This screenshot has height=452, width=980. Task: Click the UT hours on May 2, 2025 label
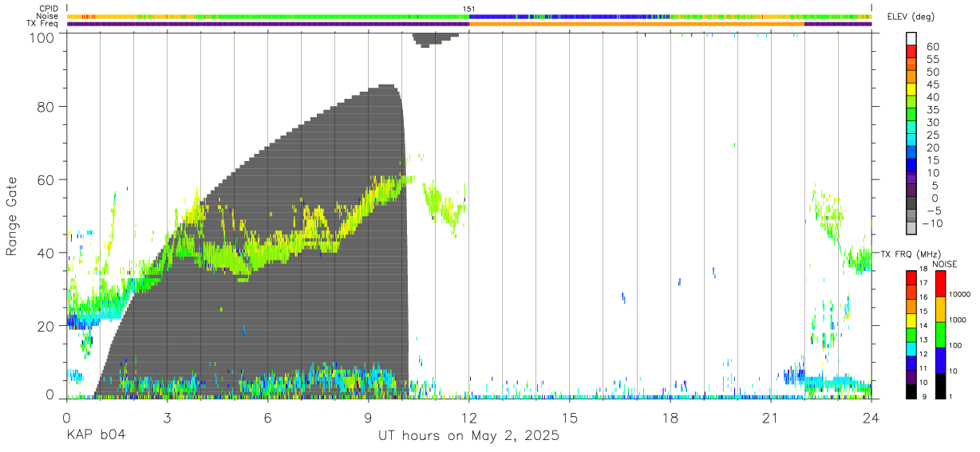point(468,435)
